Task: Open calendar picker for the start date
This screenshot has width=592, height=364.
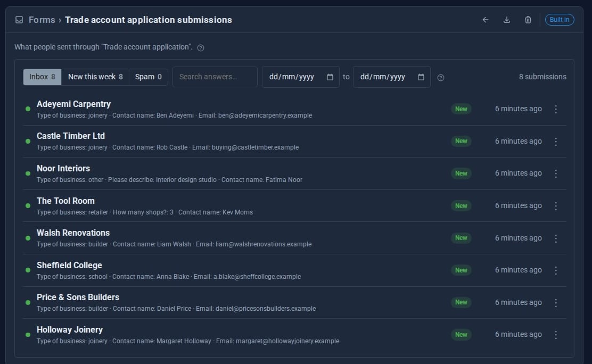Action: [x=330, y=77]
